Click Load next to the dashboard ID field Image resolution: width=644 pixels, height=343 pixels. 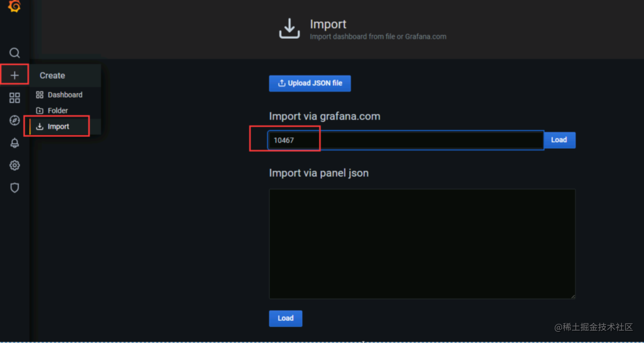tap(559, 140)
